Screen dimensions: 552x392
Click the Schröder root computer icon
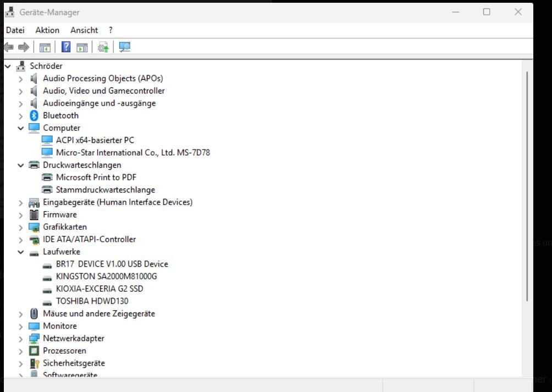pyautogui.click(x=21, y=66)
